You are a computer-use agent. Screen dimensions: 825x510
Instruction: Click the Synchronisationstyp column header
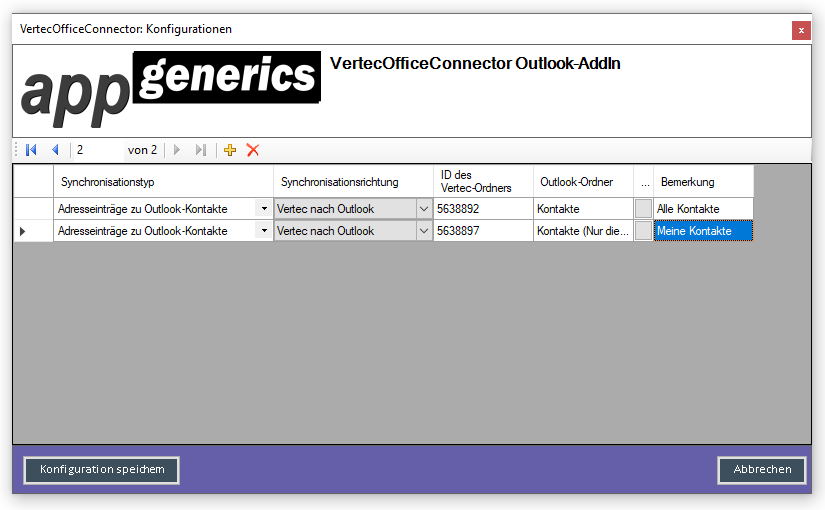click(163, 182)
